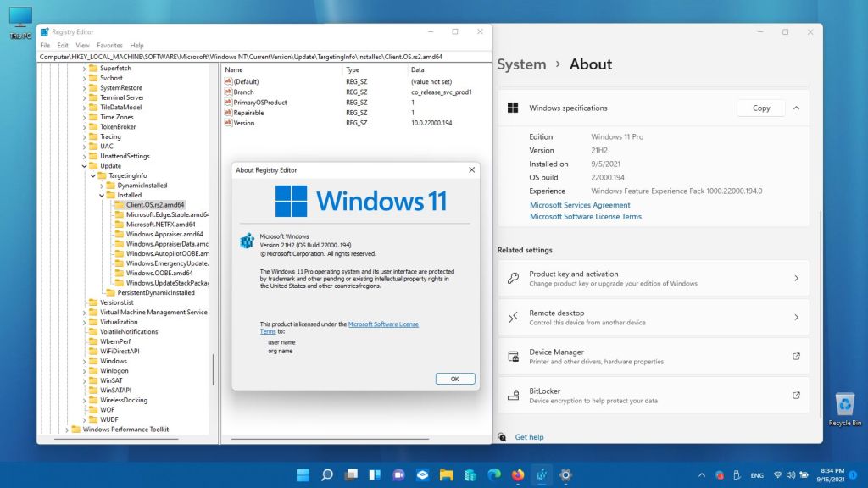Click Copy in Windows specifications

tap(761, 108)
